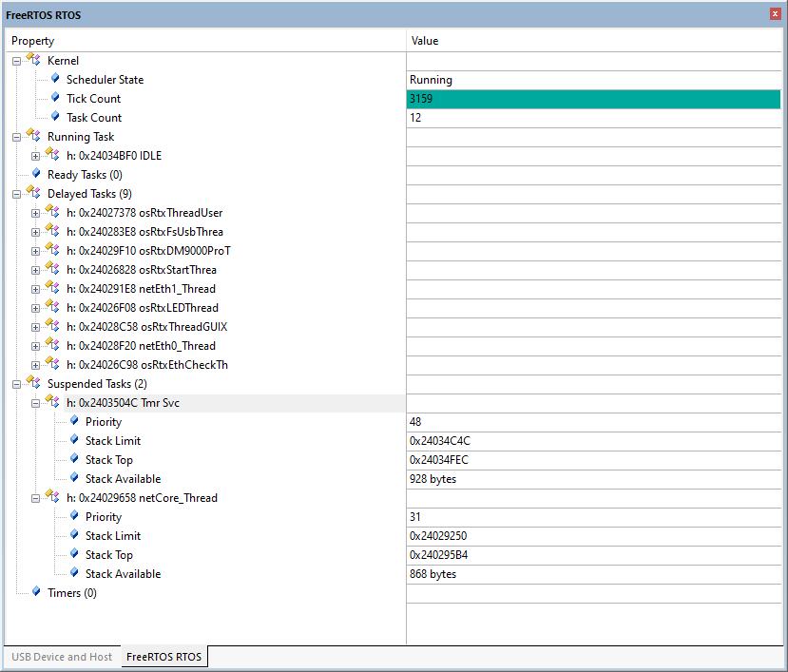Click the Kernel group icon
The width and height of the screenshot is (788, 672).
pos(33,59)
